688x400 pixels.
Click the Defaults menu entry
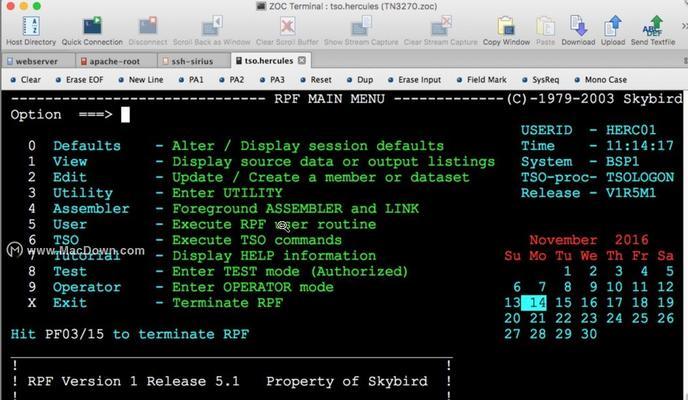tap(87, 146)
